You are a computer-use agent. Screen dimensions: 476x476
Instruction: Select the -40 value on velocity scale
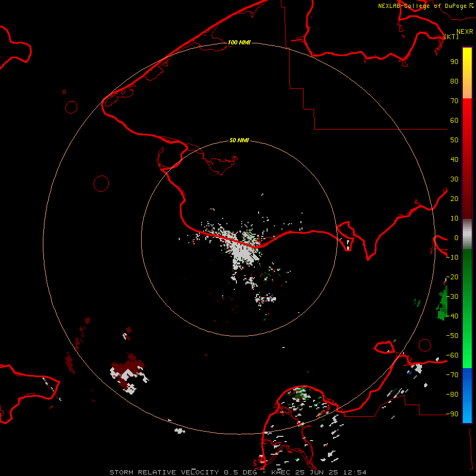(x=452, y=316)
